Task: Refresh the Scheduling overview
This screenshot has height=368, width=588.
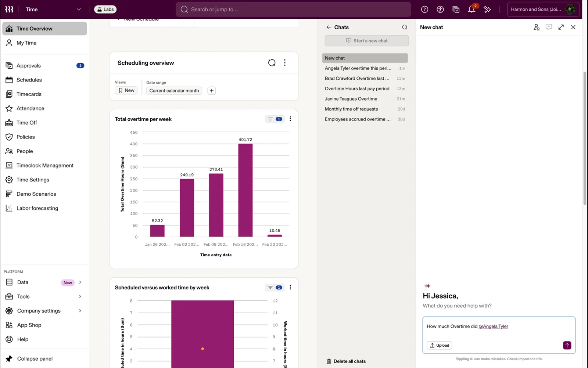Action: 272,63
